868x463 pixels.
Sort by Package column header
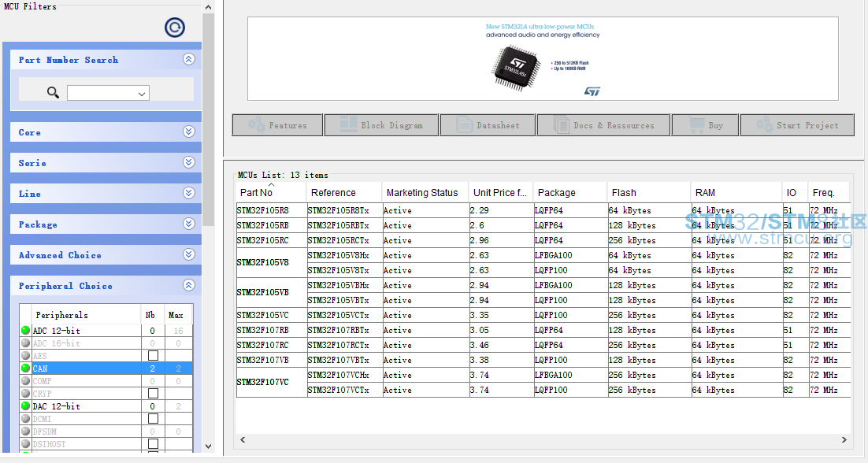pyautogui.click(x=570, y=192)
